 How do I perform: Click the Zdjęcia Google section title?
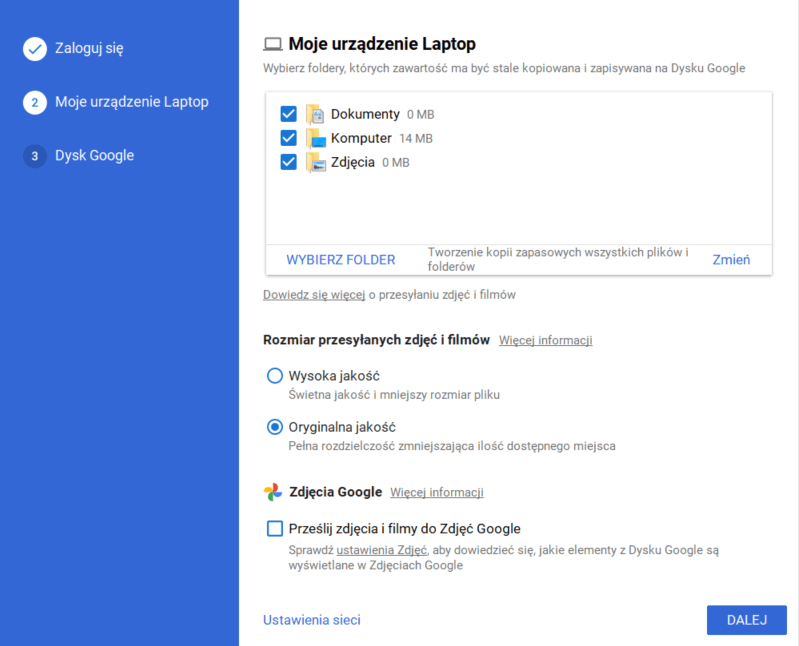(335, 492)
